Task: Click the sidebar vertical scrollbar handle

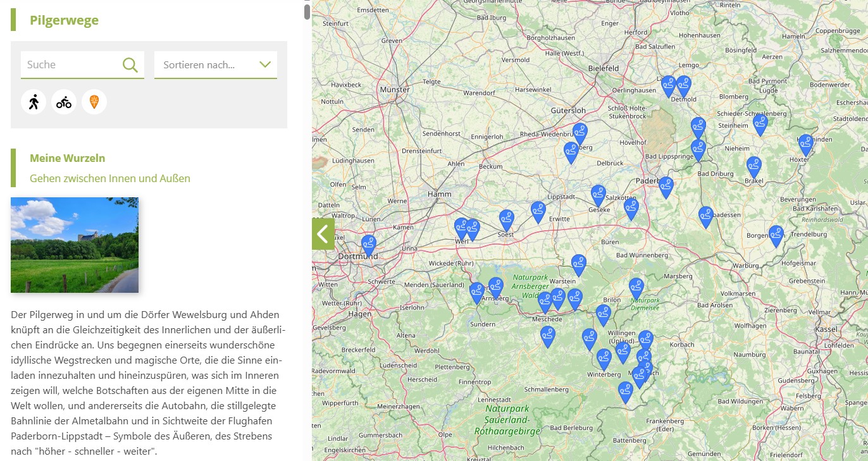Action: 307,12
